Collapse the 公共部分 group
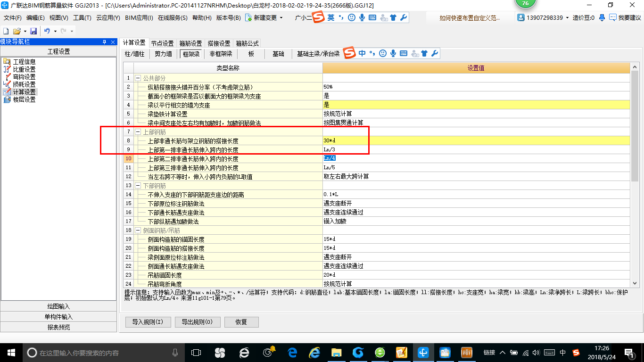 (x=138, y=78)
